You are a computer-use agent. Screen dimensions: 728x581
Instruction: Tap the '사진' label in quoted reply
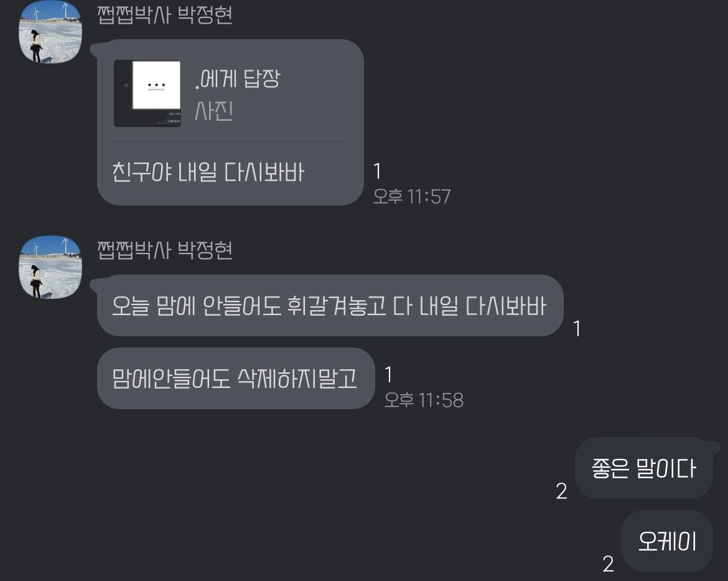tap(213, 111)
